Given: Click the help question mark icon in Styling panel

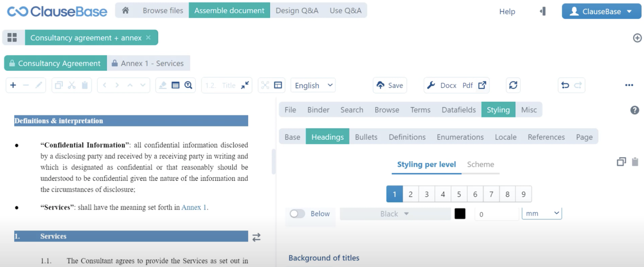Looking at the screenshot, I should click(x=634, y=110).
